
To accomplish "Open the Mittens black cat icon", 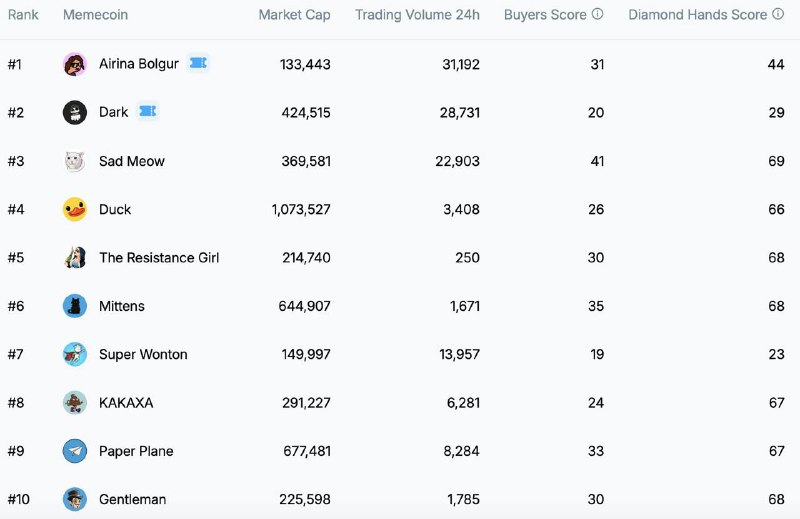I will coord(74,306).
